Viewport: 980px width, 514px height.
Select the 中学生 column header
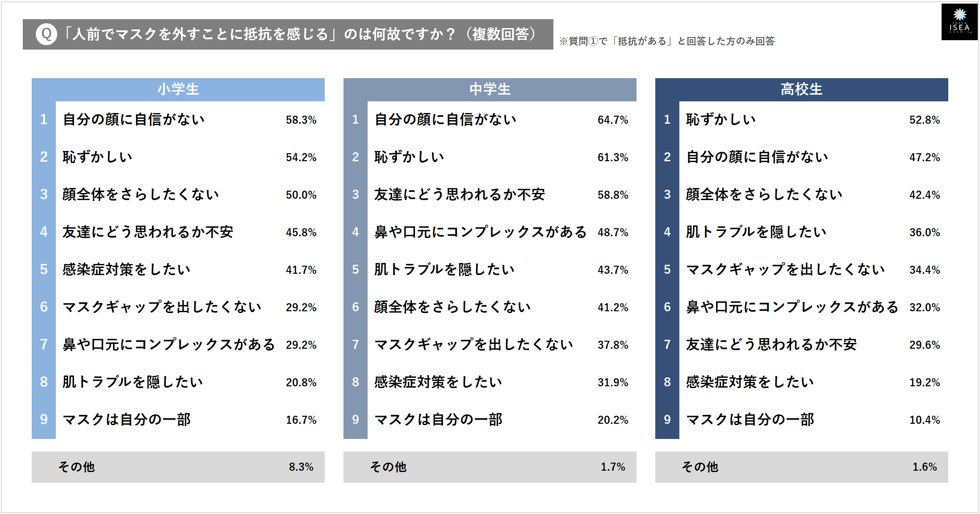[490, 89]
